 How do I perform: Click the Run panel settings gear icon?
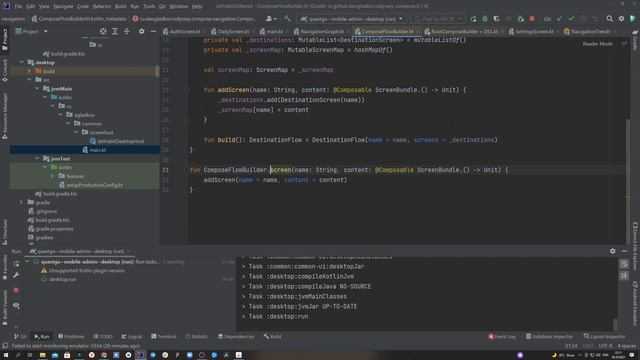pos(612,251)
